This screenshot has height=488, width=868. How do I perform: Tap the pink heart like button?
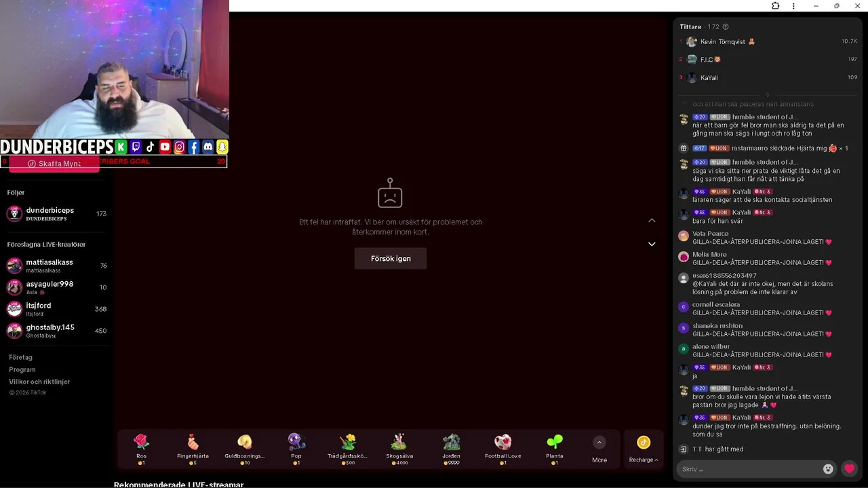[849, 468]
